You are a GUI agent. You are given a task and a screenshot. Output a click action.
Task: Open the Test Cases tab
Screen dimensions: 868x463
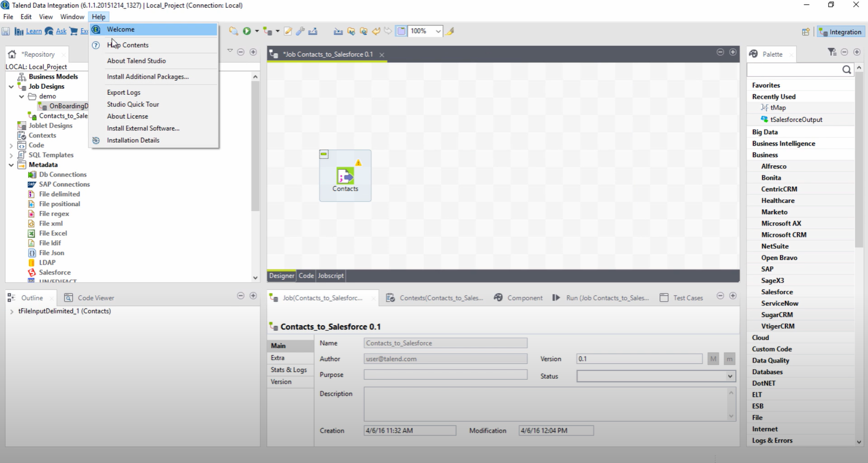pyautogui.click(x=681, y=298)
